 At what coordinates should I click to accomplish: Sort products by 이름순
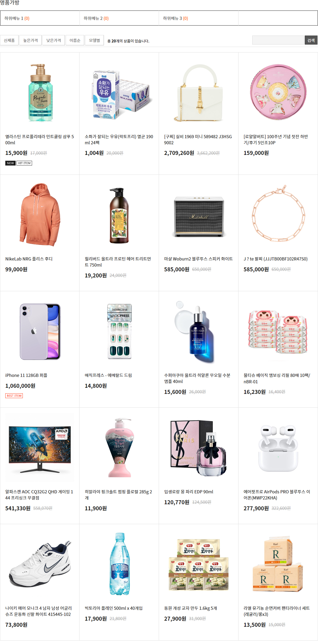[x=75, y=40]
